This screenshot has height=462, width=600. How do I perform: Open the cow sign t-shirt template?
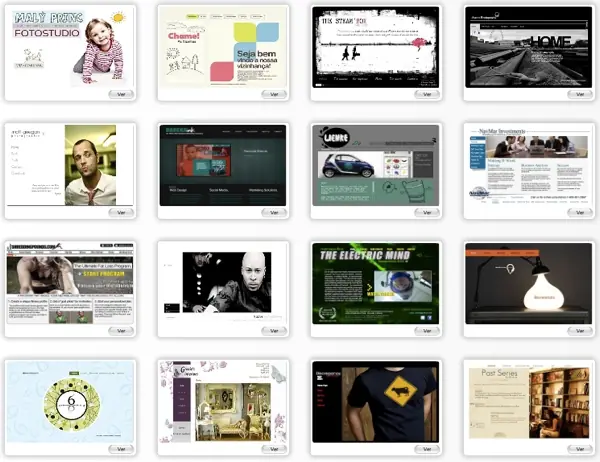[x=376, y=402]
